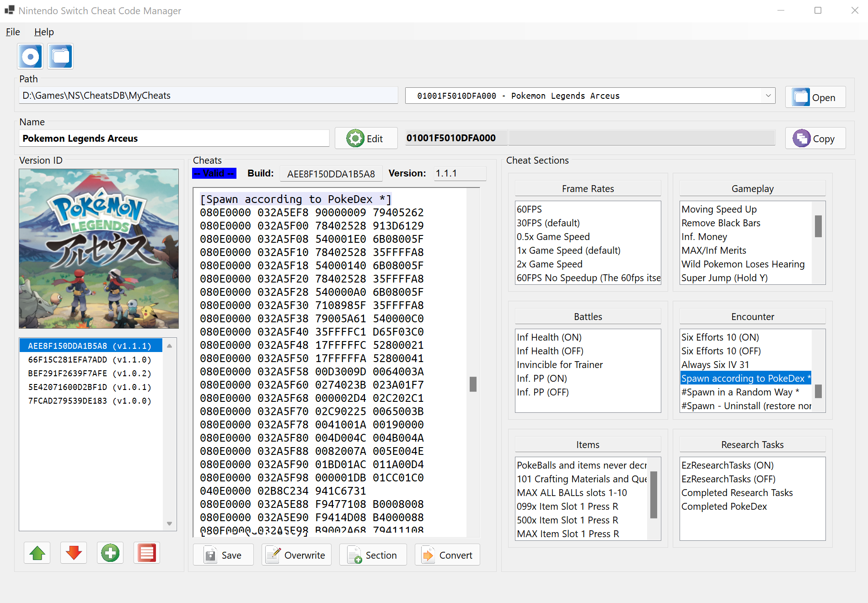Click the Path input field

(x=209, y=96)
